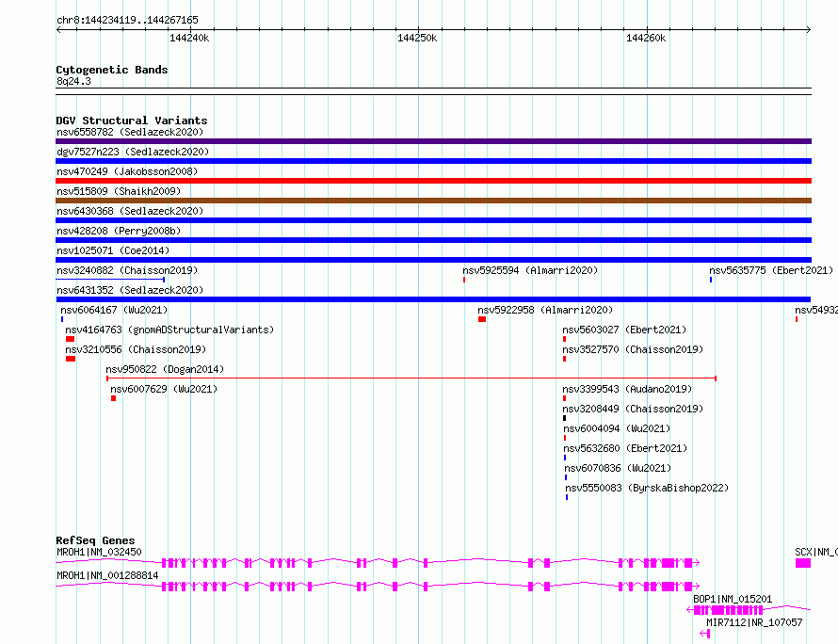Select the magenta SCX gene exon block
Viewport: 838px width, 644px height.
pos(803,563)
